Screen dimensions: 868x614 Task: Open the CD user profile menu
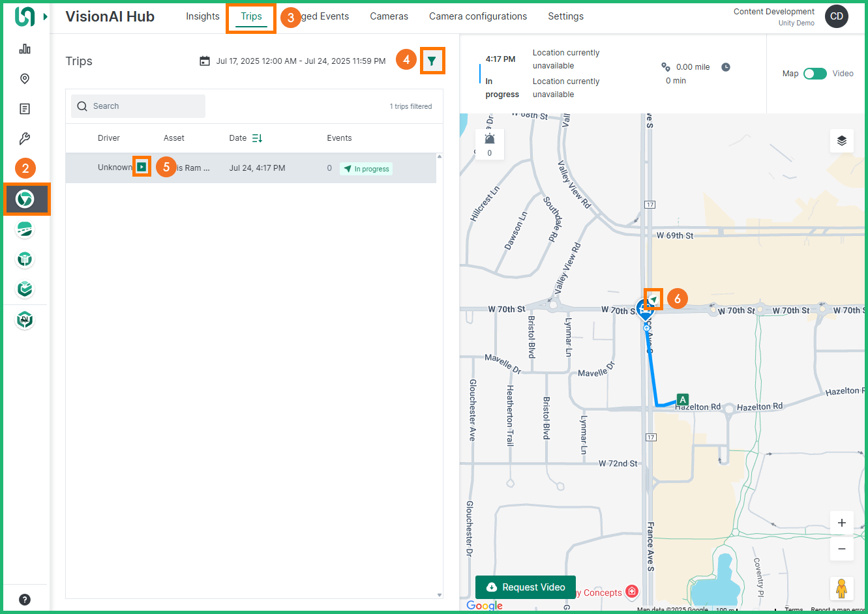coord(836,16)
